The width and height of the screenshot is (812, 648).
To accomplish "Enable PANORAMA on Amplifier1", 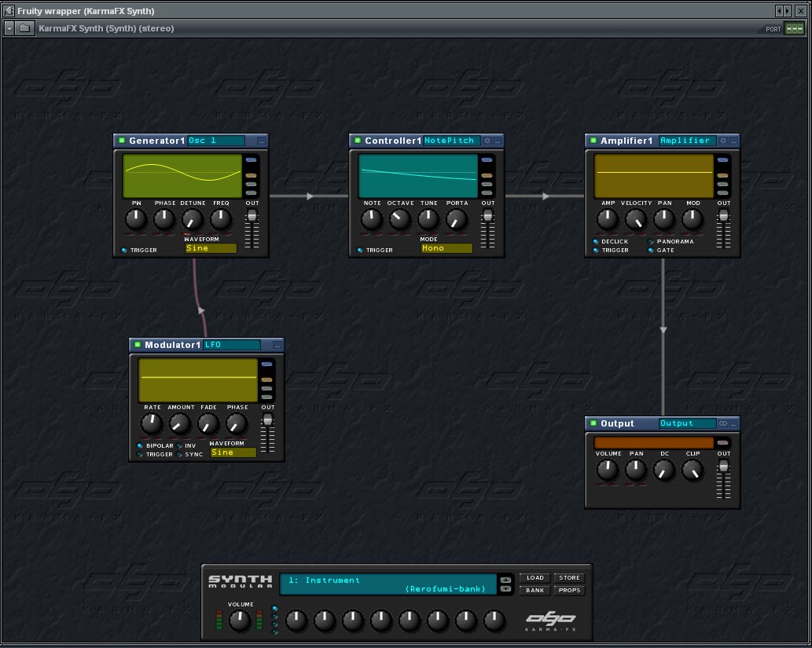I will point(651,242).
